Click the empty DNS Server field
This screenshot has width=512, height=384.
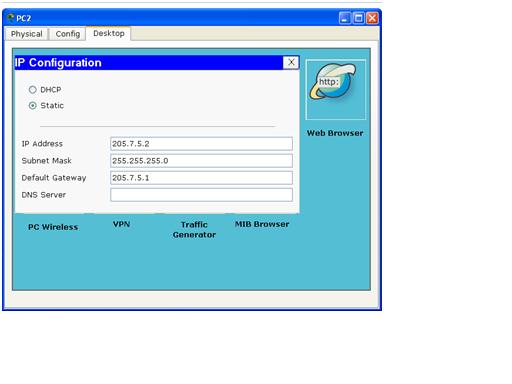click(201, 195)
